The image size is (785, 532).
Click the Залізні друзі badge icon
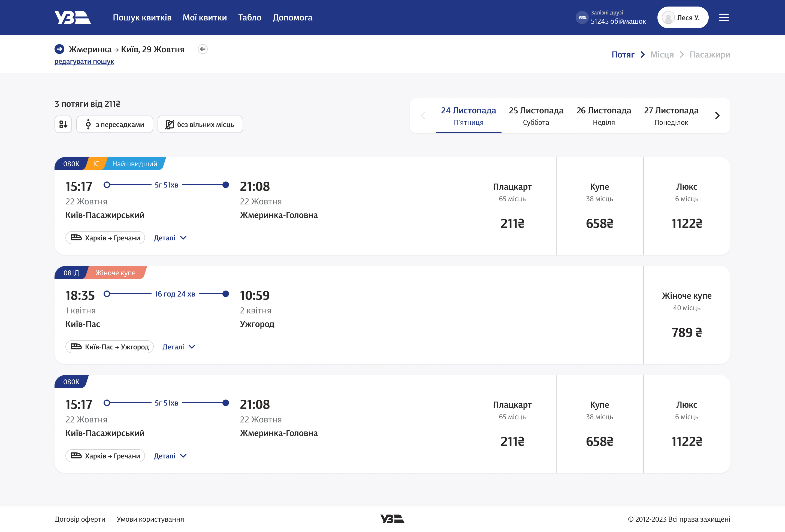coord(582,17)
